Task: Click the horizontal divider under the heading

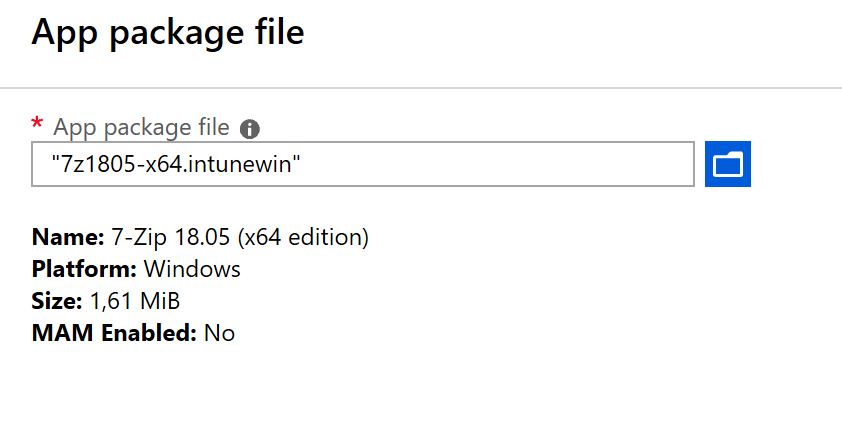Action: click(420, 88)
